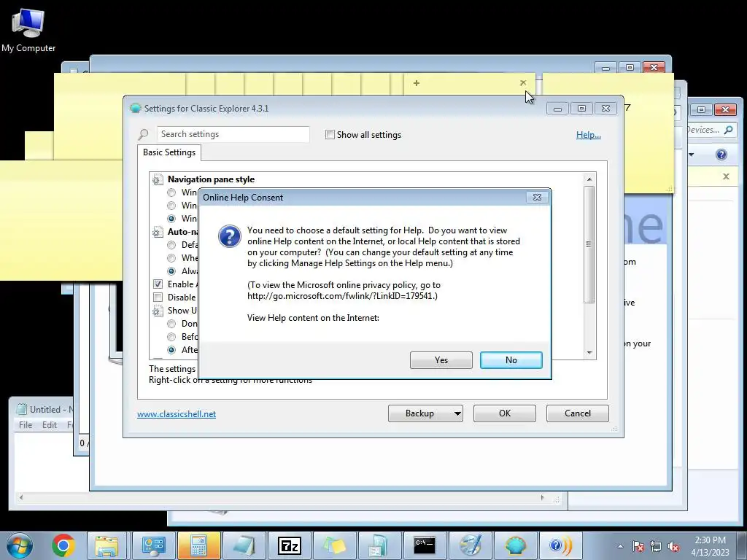Click the settings list scroll down arrow
This screenshot has width=747, height=560.
589,353
